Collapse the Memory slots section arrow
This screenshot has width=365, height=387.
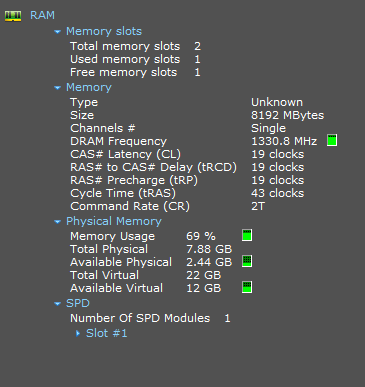[58, 32]
